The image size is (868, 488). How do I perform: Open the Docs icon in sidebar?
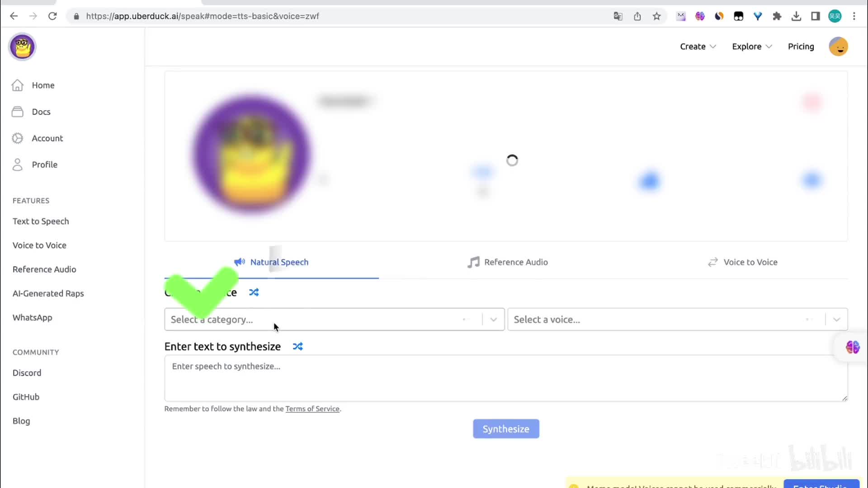17,112
